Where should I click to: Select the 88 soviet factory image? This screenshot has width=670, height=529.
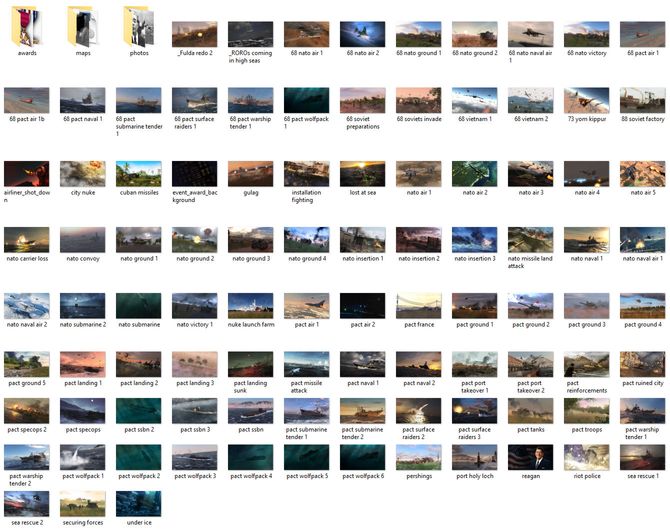tap(642, 100)
